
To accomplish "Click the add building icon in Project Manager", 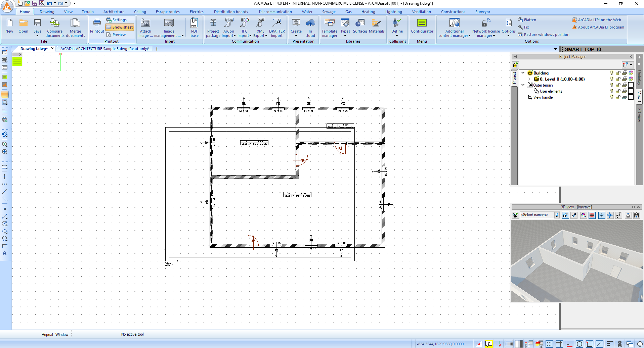I will click(x=515, y=65).
